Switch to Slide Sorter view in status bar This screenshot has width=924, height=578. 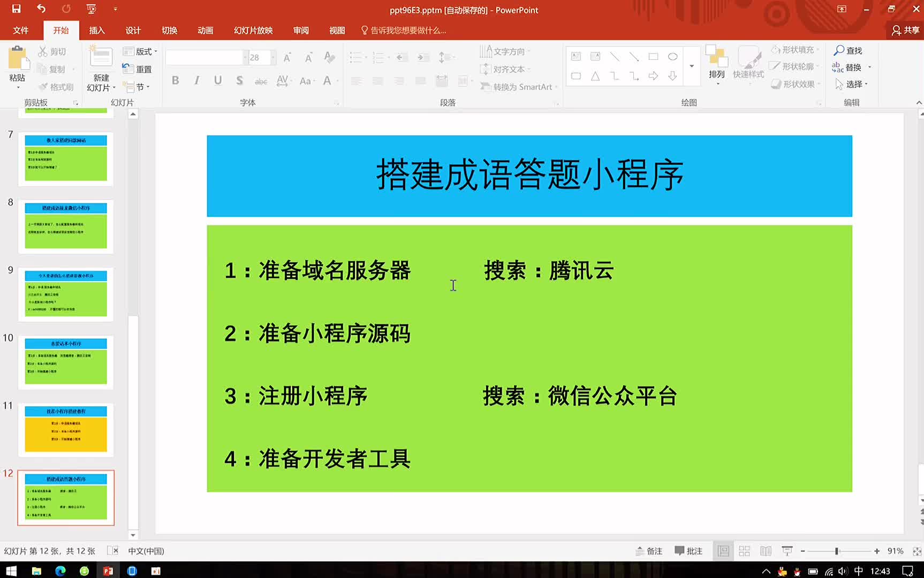[744, 551]
